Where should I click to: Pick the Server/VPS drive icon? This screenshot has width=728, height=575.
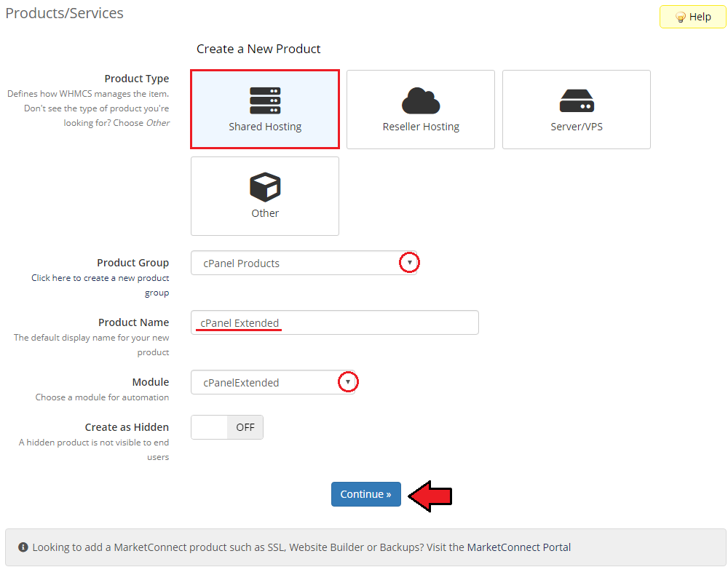(577, 100)
